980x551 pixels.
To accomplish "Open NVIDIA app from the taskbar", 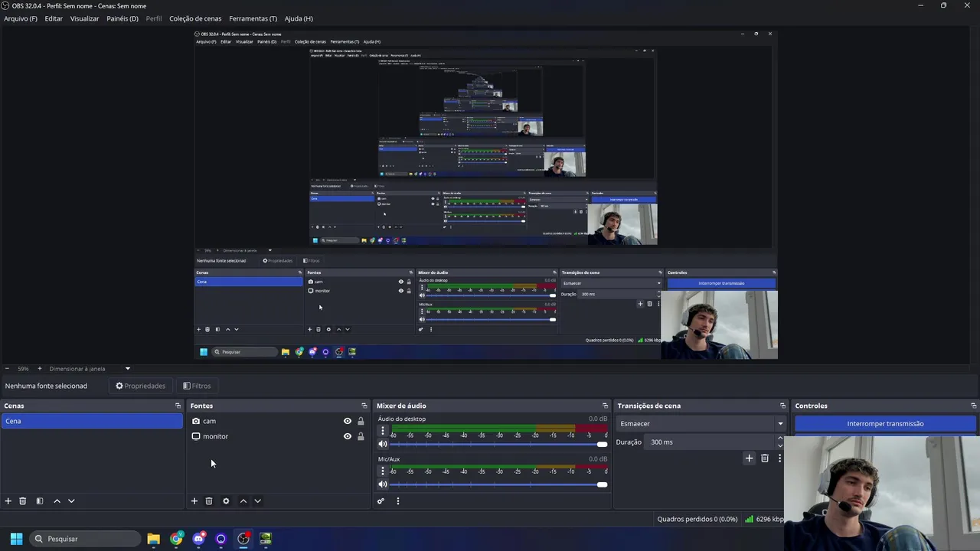I will (x=266, y=539).
